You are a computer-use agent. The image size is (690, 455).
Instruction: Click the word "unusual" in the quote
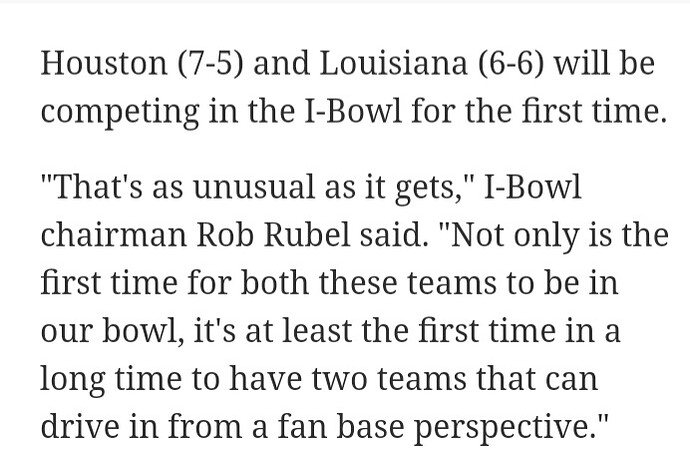[254, 187]
